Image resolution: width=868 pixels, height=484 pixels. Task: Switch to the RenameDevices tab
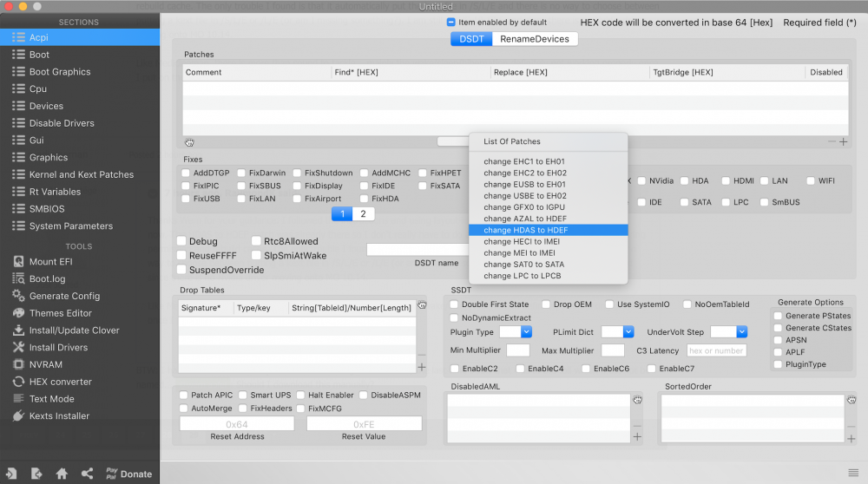click(x=534, y=39)
